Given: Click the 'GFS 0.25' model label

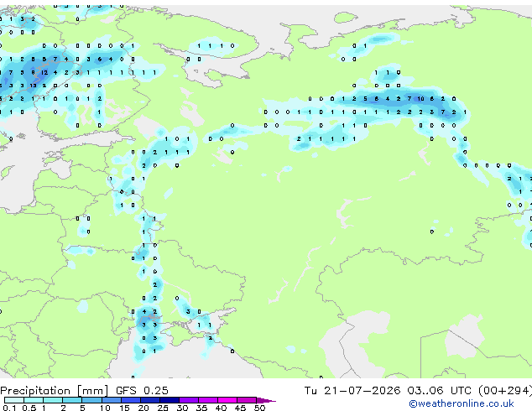Looking at the screenshot, I should point(142,391).
